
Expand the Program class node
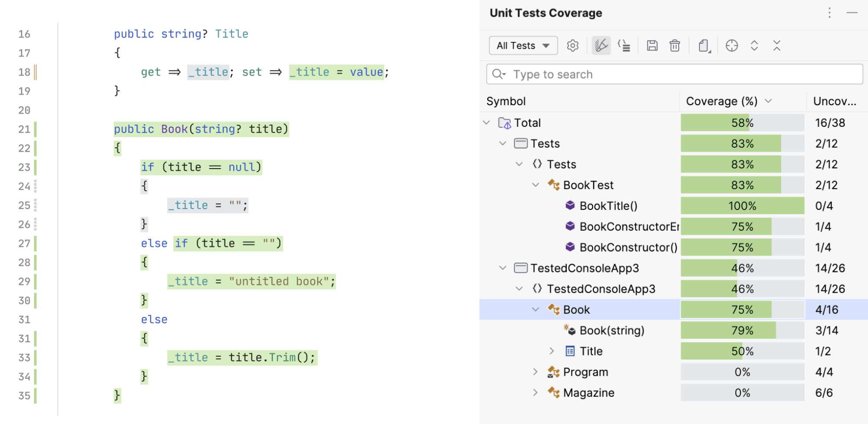(x=535, y=372)
